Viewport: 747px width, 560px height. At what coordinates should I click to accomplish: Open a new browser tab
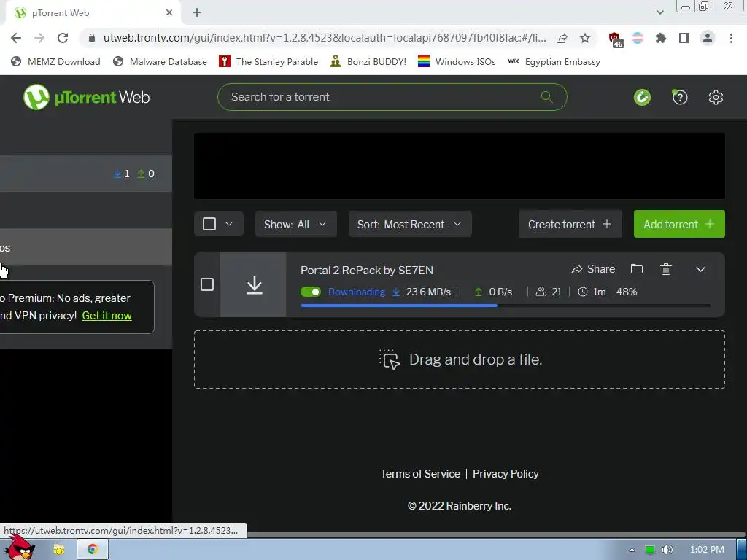point(197,13)
